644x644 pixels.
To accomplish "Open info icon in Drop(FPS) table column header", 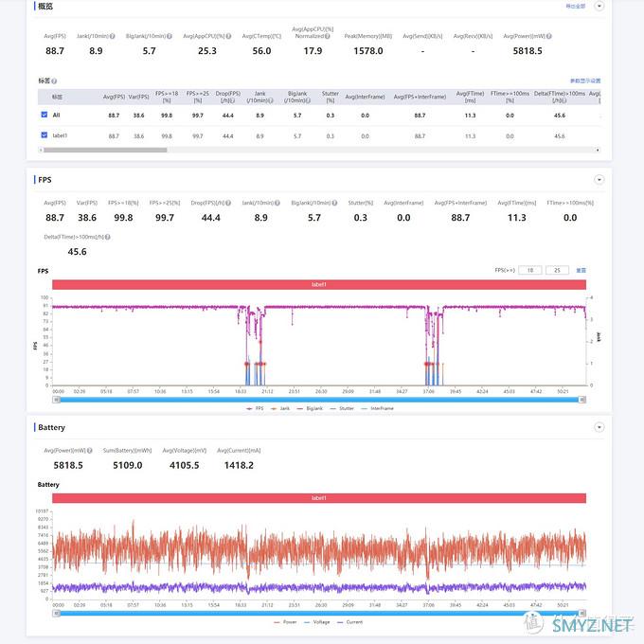I will tap(233, 100).
